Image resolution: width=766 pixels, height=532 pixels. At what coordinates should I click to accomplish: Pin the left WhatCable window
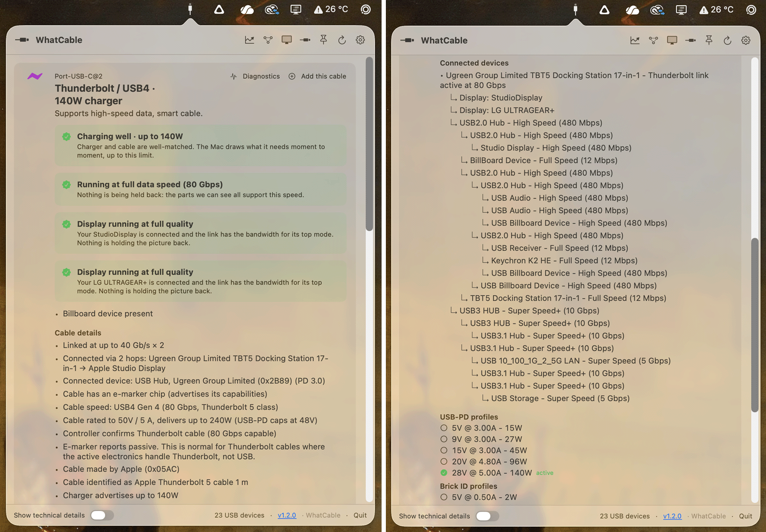323,40
